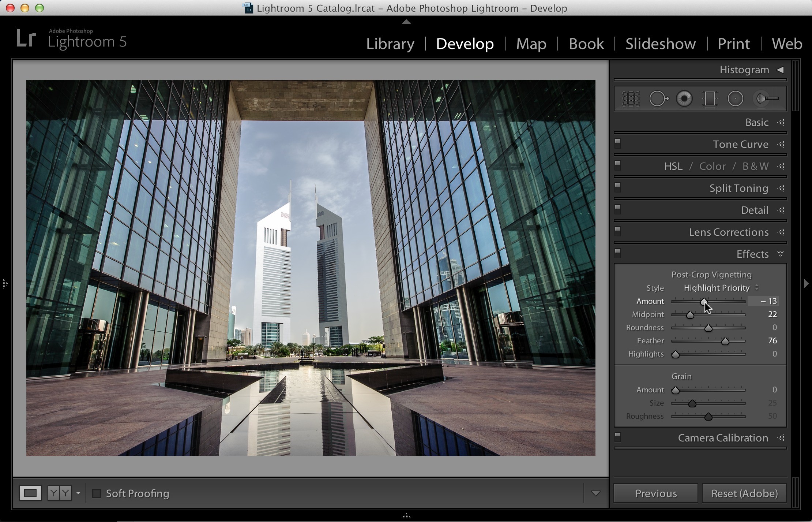Expand the Basic panel
This screenshot has height=522, width=812.
coord(781,122)
